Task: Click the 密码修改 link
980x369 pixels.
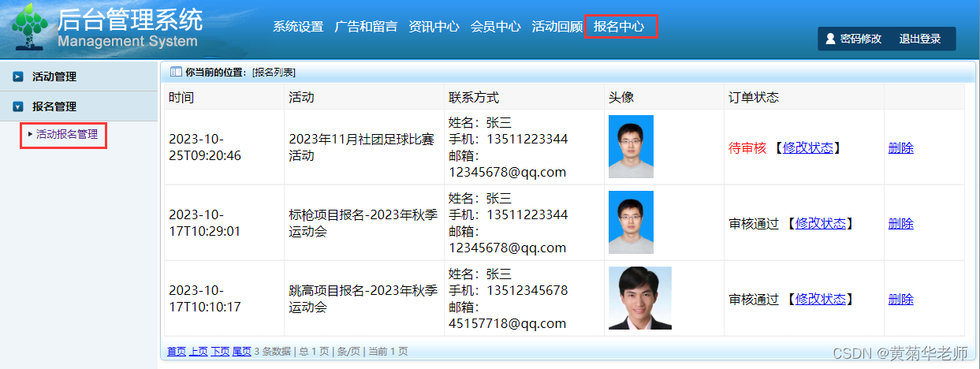Action: [x=860, y=39]
